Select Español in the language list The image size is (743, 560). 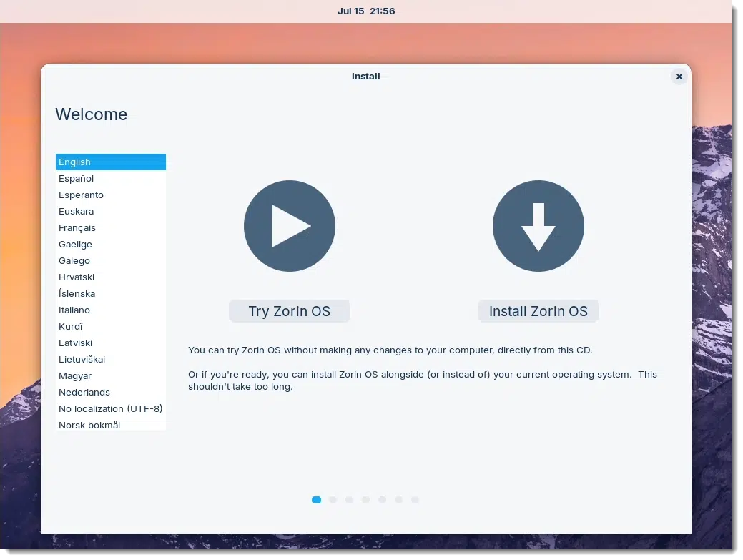point(111,179)
